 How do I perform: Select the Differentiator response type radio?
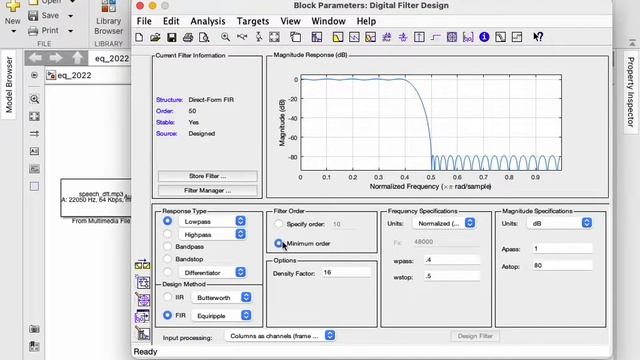click(167, 272)
